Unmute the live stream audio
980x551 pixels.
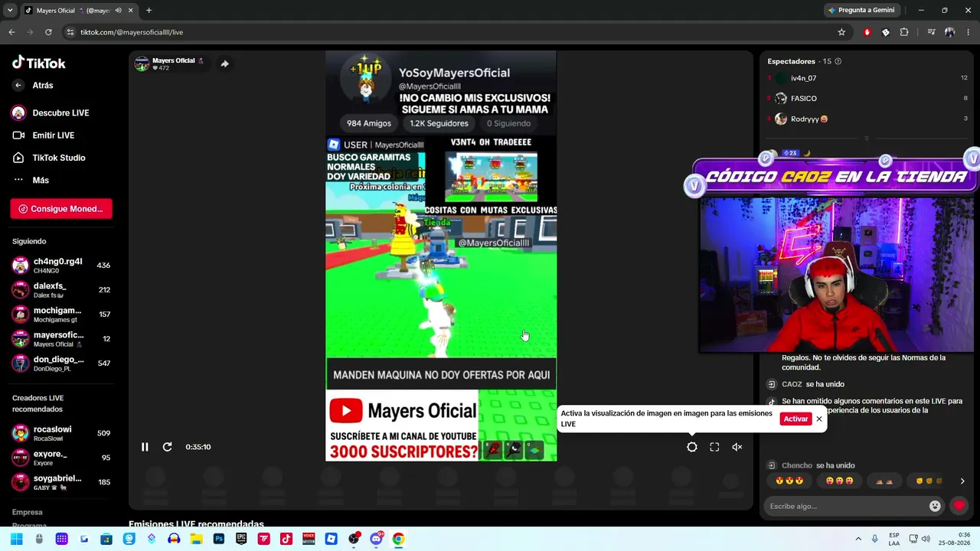(x=737, y=447)
